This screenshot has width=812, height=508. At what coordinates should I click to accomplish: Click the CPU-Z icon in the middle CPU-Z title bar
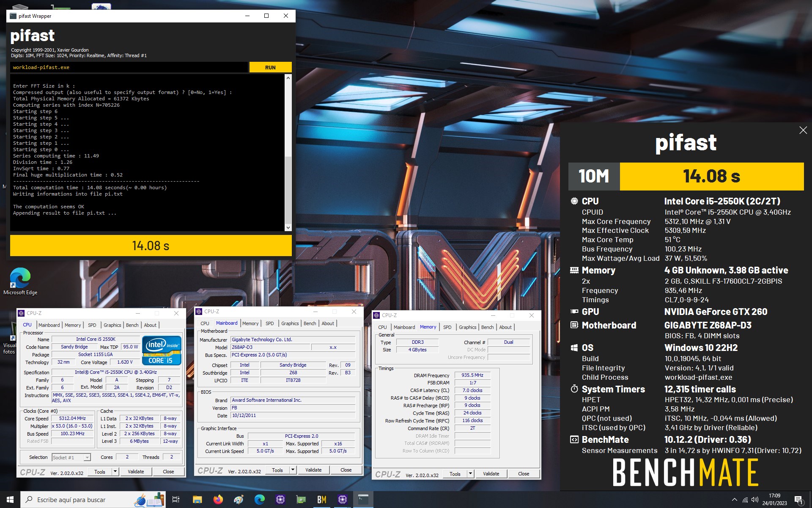click(199, 312)
